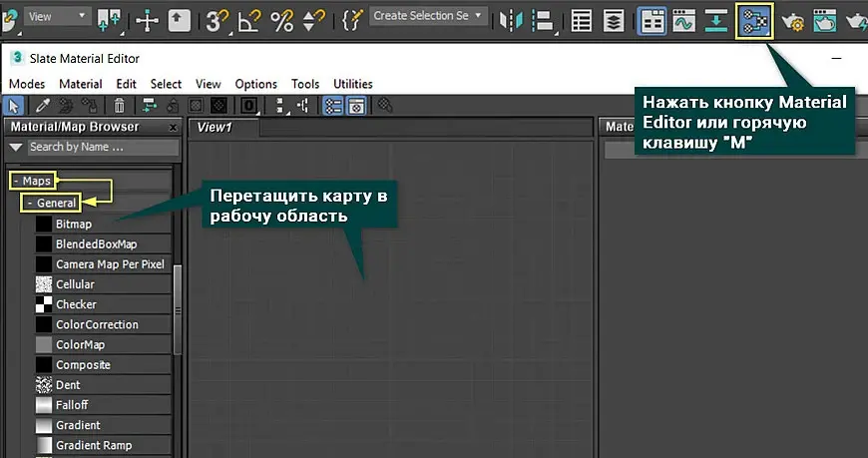Open the Create Selection Set dropdown
Viewport: 868px width, 458px height.
429,16
